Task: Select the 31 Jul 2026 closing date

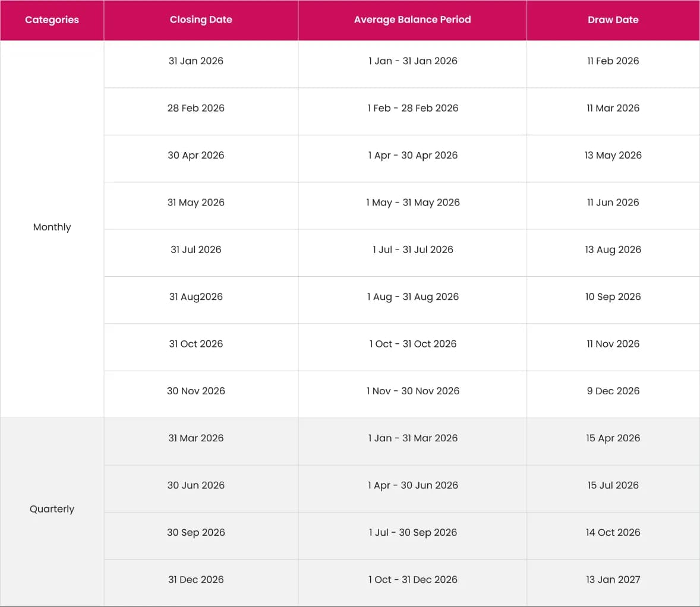Action: click(x=196, y=249)
